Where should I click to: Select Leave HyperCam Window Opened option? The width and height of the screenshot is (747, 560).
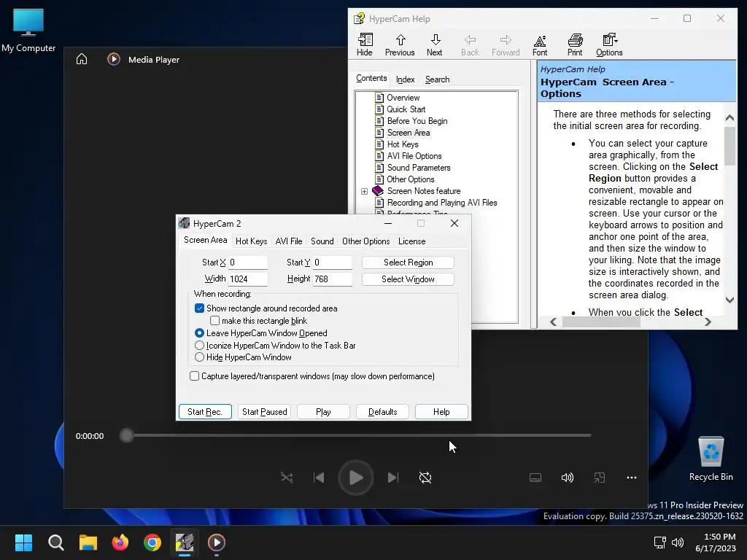200,332
